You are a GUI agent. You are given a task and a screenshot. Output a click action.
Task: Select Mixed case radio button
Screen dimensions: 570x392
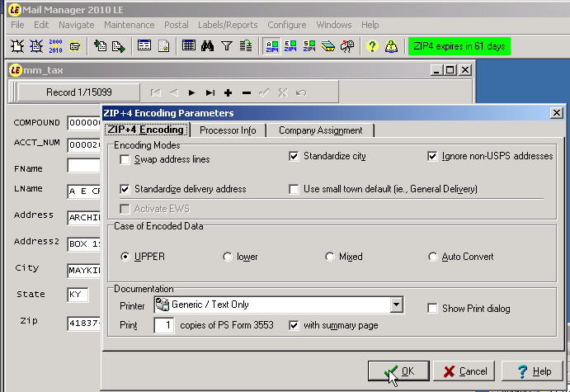click(330, 257)
